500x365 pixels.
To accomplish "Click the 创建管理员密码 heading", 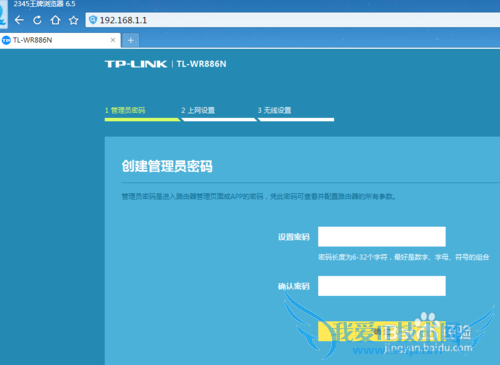I will coord(167,166).
